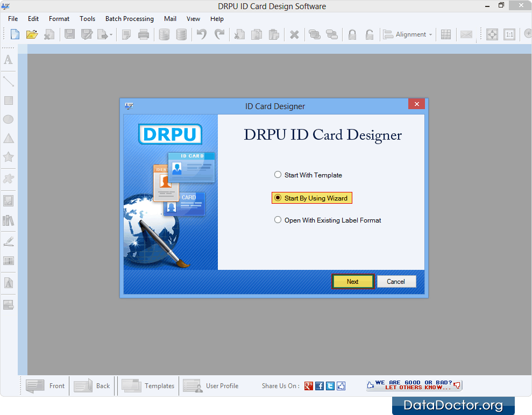This screenshot has height=415, width=532.
Task: Click the Facebook share icon
Action: [320, 386]
